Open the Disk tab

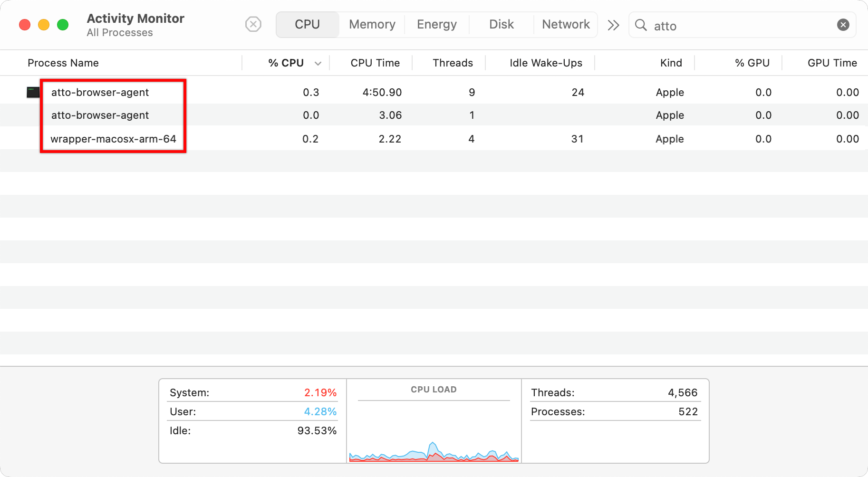point(502,24)
